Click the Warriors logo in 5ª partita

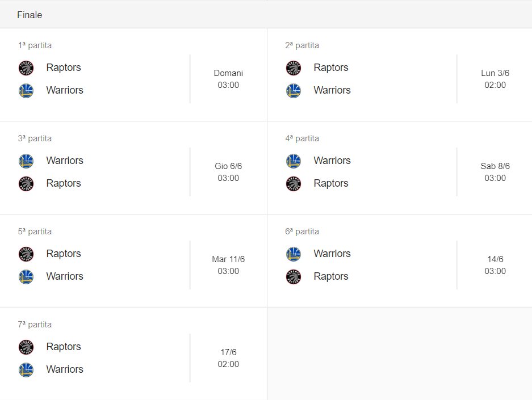click(26, 277)
